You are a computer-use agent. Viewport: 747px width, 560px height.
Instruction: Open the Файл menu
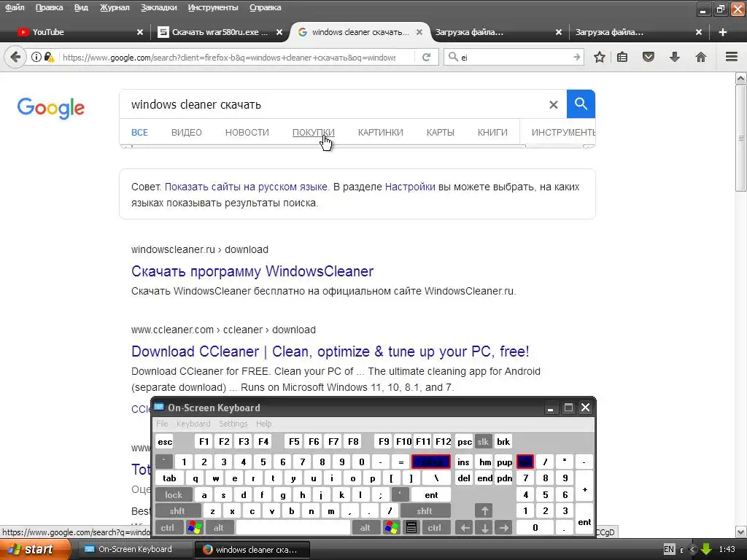point(15,7)
